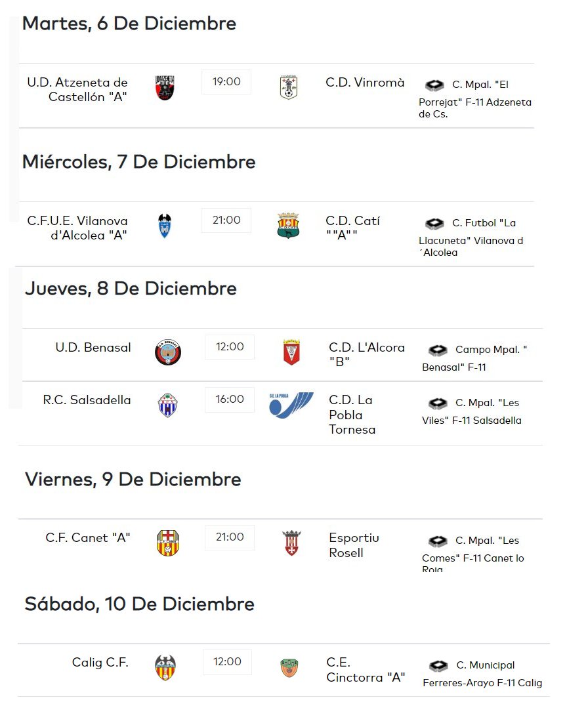
Task: Click the C.F. Canet A crest
Action: coord(168,543)
